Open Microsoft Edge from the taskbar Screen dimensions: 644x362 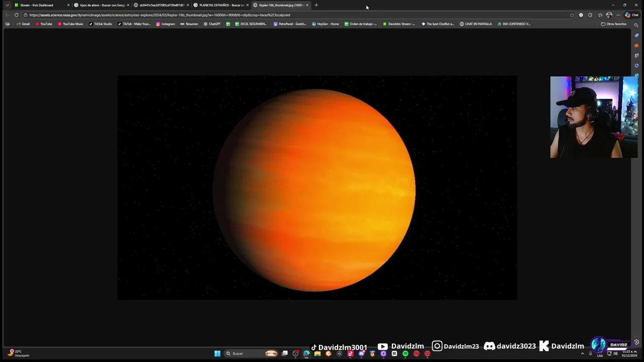[306, 353]
